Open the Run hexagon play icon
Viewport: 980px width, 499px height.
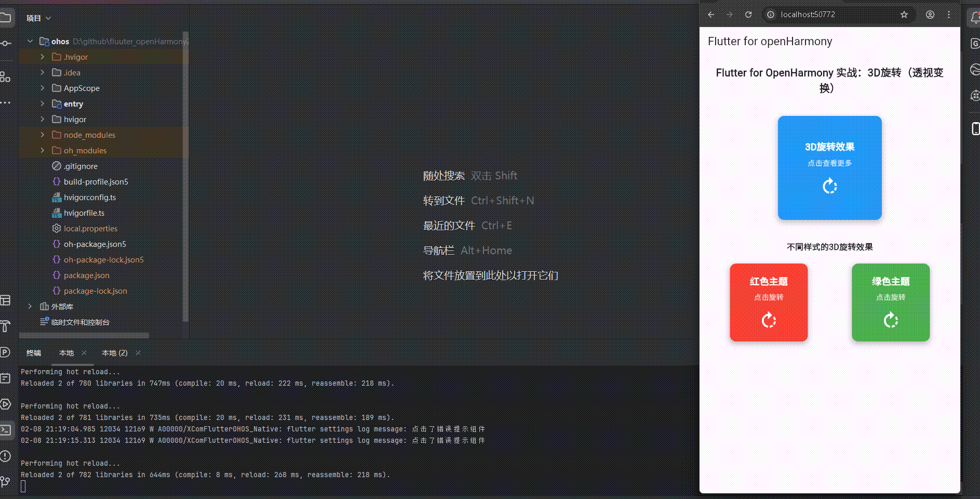[x=5, y=404]
